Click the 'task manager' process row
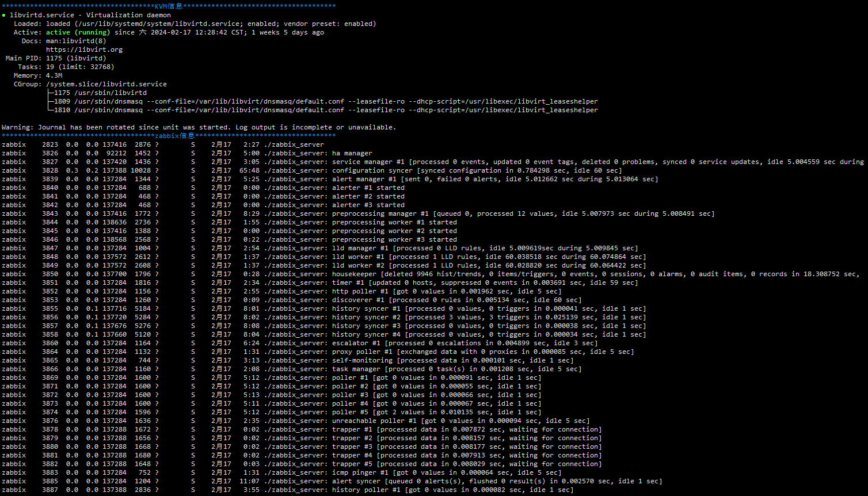 pyautogui.click(x=292, y=369)
